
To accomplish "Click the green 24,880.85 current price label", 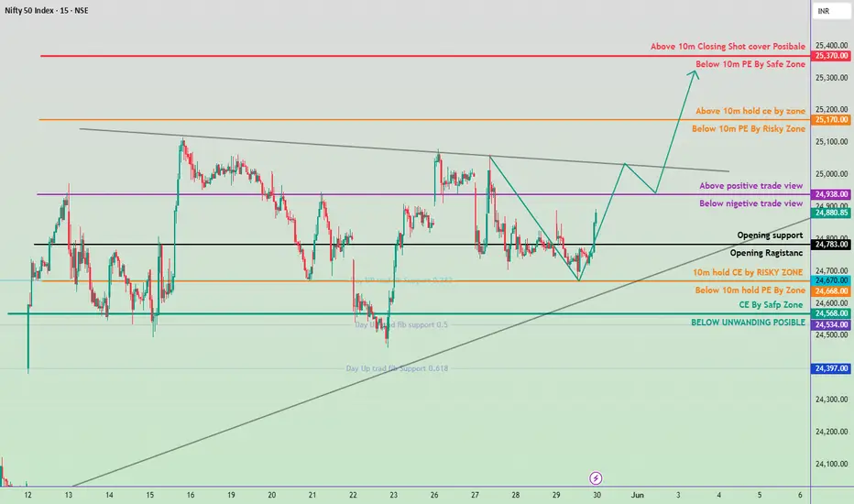I will [830, 213].
